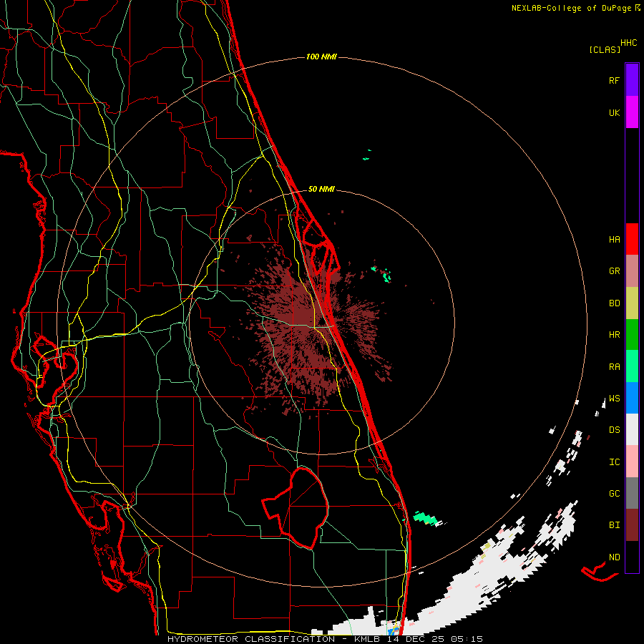Select the BD legend label
This screenshot has width=644, height=644.
pos(614,303)
